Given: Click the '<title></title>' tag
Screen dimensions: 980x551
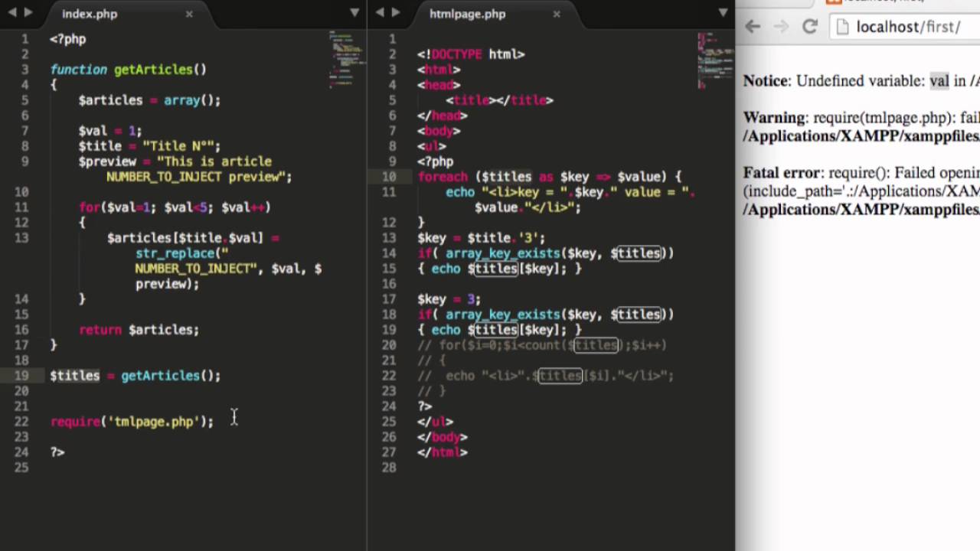Looking at the screenshot, I should (x=499, y=100).
